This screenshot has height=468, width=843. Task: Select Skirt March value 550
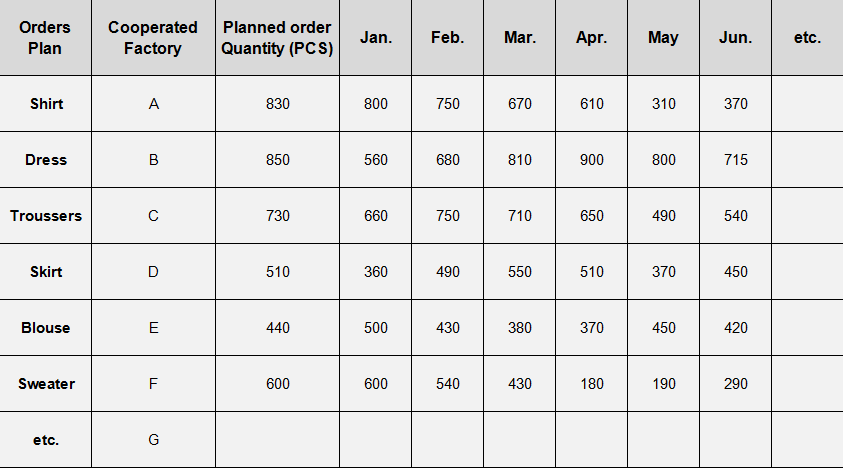[520, 272]
